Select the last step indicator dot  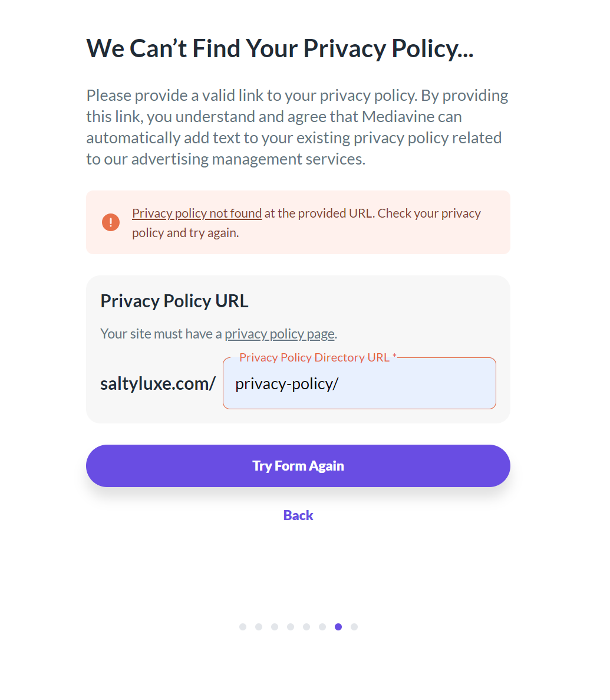(x=354, y=627)
